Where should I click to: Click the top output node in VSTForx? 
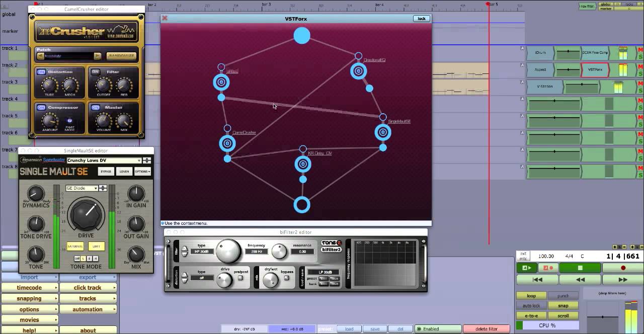pyautogui.click(x=302, y=36)
